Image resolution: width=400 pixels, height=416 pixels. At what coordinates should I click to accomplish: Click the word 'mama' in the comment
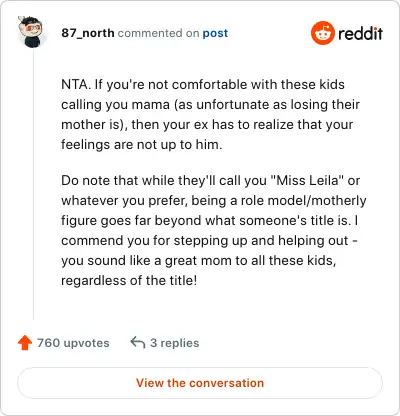click(x=151, y=105)
